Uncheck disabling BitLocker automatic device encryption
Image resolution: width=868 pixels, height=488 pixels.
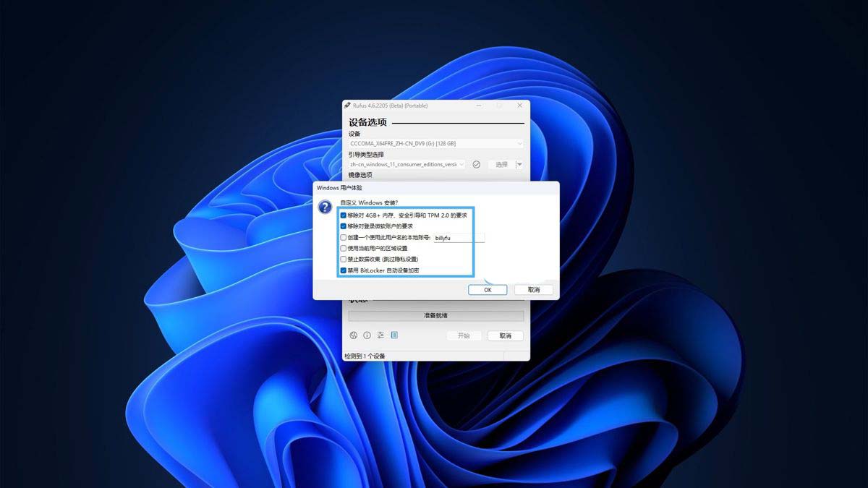343,270
